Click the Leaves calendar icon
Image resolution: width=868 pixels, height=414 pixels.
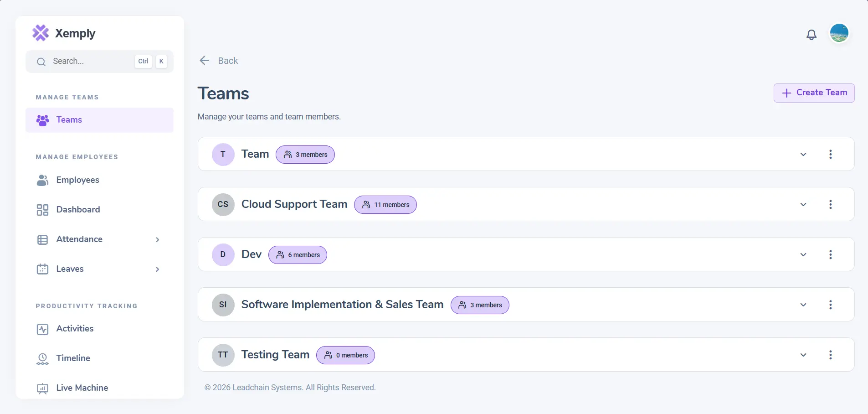[x=42, y=269]
